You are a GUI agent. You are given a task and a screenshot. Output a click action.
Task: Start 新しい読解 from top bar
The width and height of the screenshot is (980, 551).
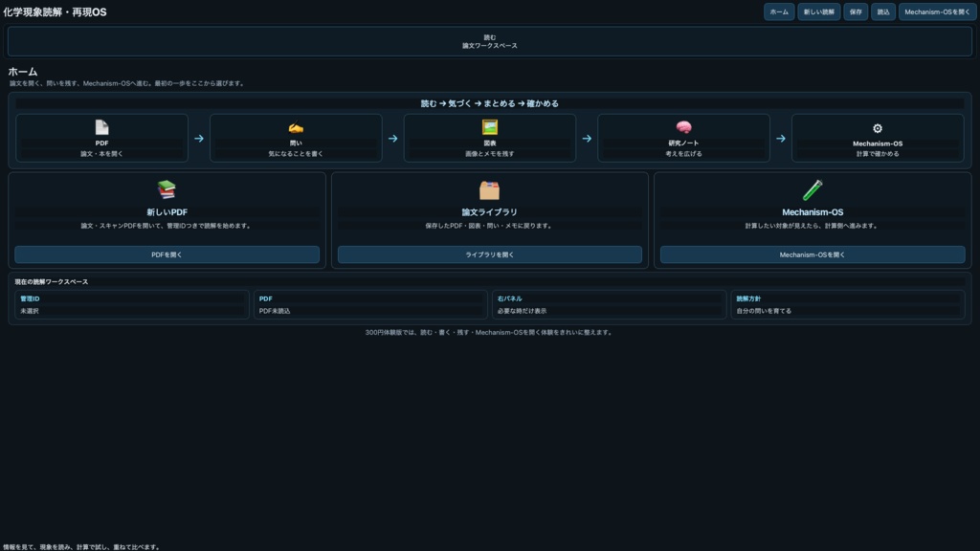[819, 11]
